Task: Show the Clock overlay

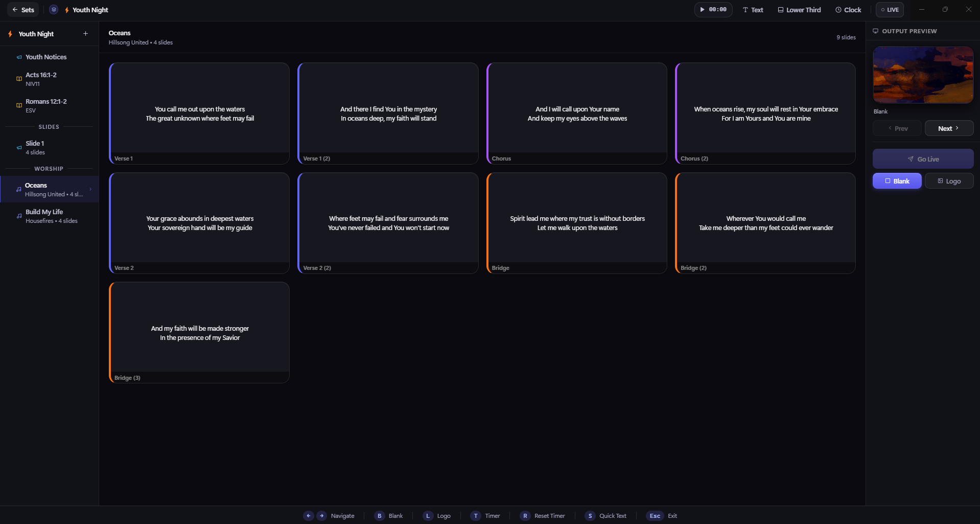Action: click(x=848, y=10)
